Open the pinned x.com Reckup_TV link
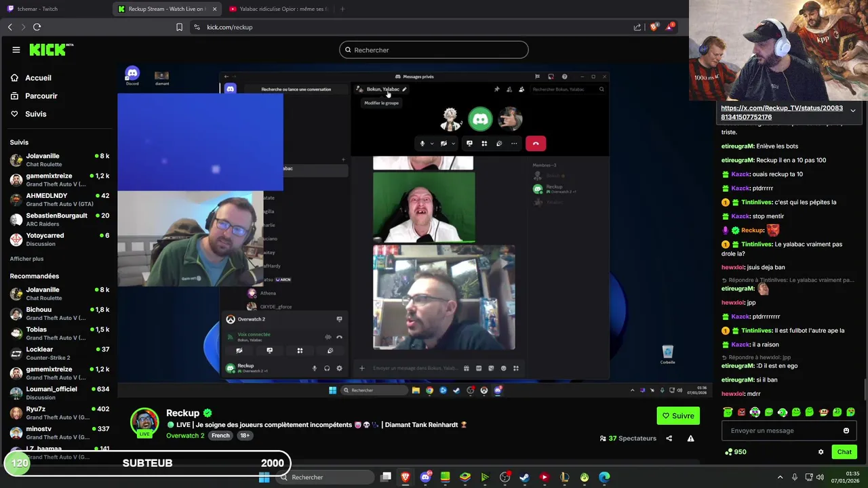Image resolution: width=868 pixels, height=488 pixels. (782, 113)
